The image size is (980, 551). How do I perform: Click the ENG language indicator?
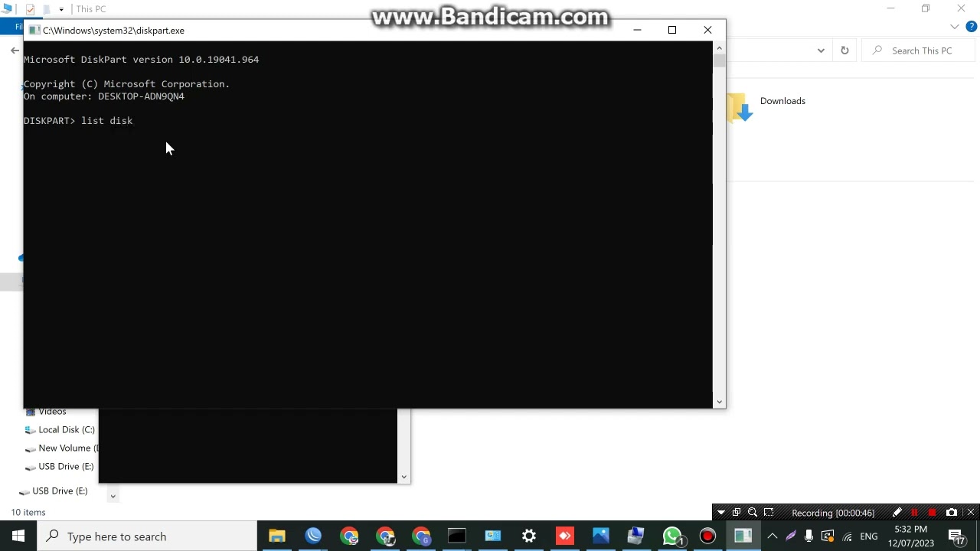[x=869, y=536]
